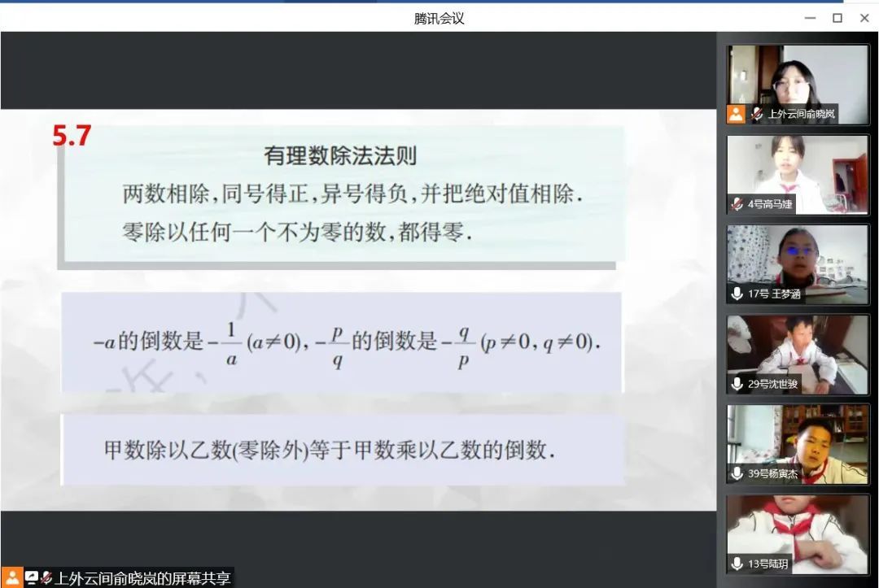
Task: Click the participant name label 39号杨寅杰
Action: point(772,474)
